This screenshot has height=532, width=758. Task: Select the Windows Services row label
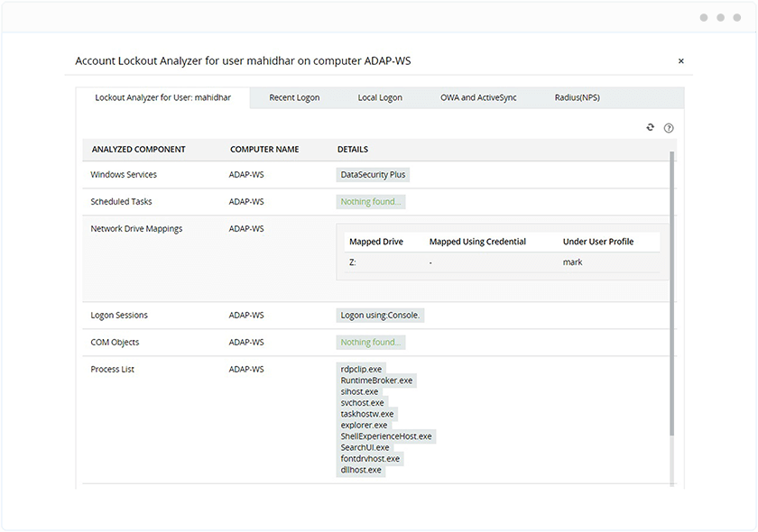(x=124, y=174)
